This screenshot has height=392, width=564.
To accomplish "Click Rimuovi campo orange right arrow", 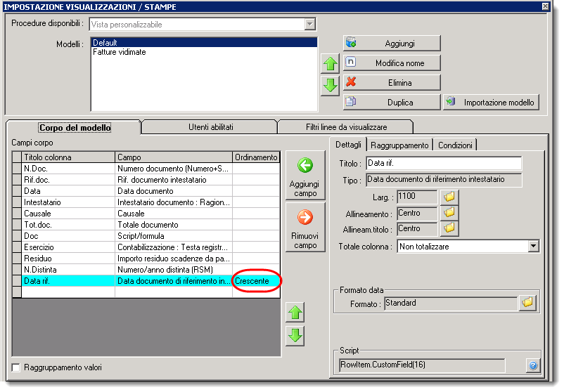I will click(x=305, y=227).
